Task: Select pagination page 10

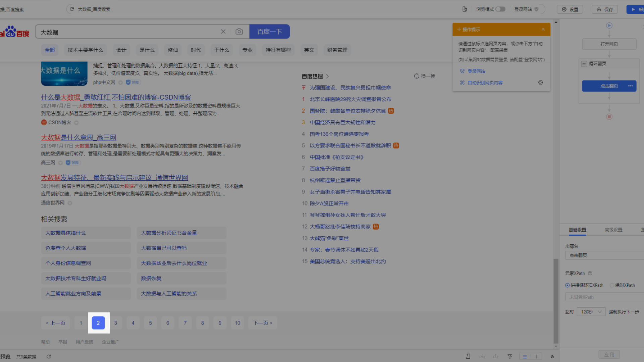Action: [x=237, y=323]
